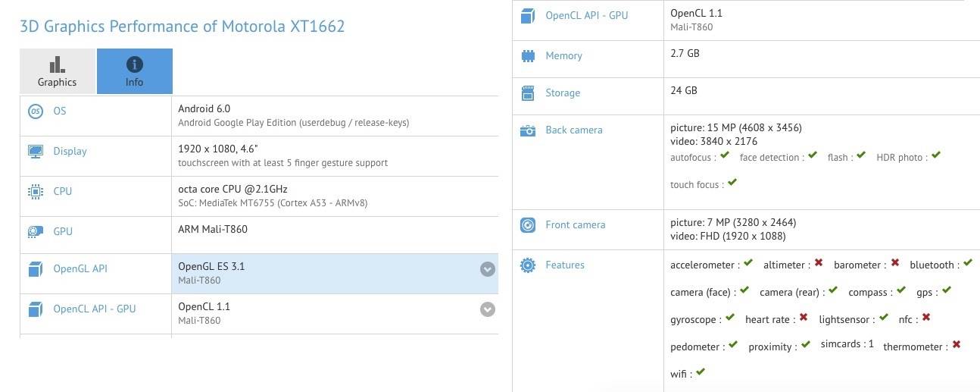Click the simcards : 1 text
Image resolution: width=980 pixels, height=392 pixels.
[x=847, y=344]
